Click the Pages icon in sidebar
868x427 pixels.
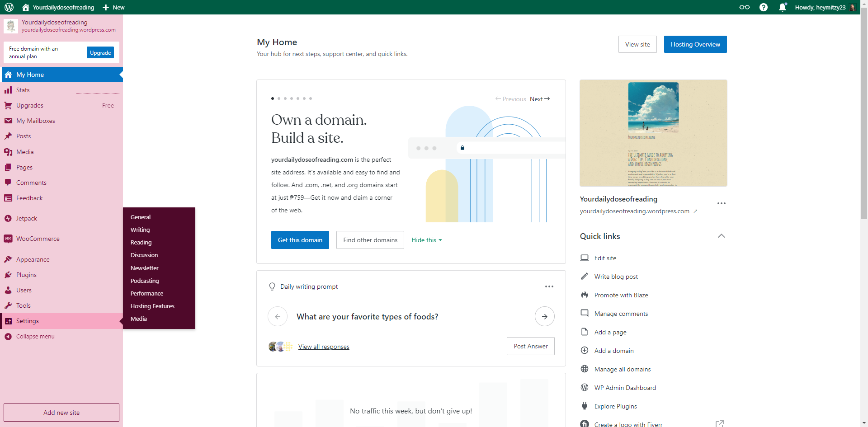click(8, 167)
